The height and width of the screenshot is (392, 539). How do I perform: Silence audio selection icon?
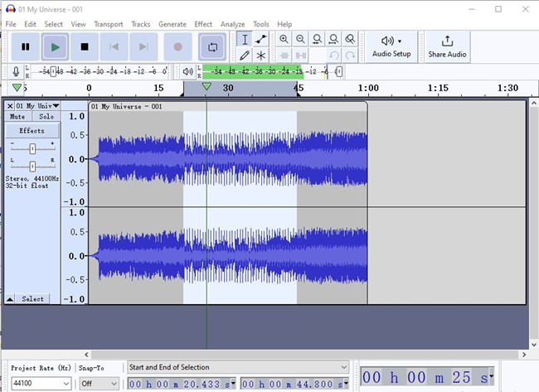[300, 55]
